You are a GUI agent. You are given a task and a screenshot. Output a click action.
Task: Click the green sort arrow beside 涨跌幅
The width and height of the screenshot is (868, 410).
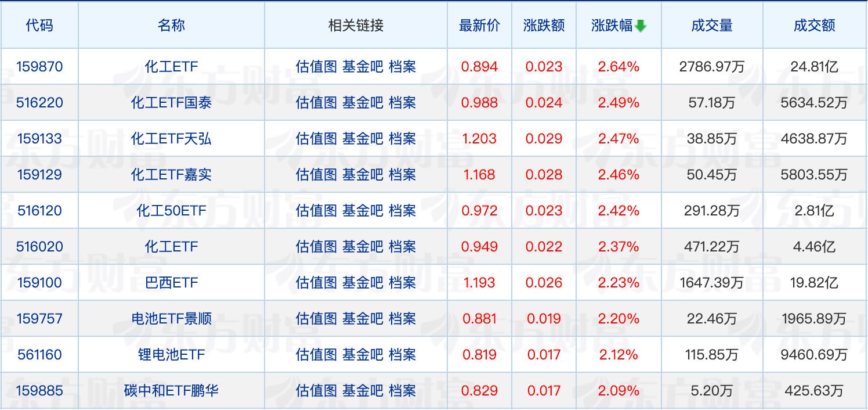pyautogui.click(x=641, y=26)
